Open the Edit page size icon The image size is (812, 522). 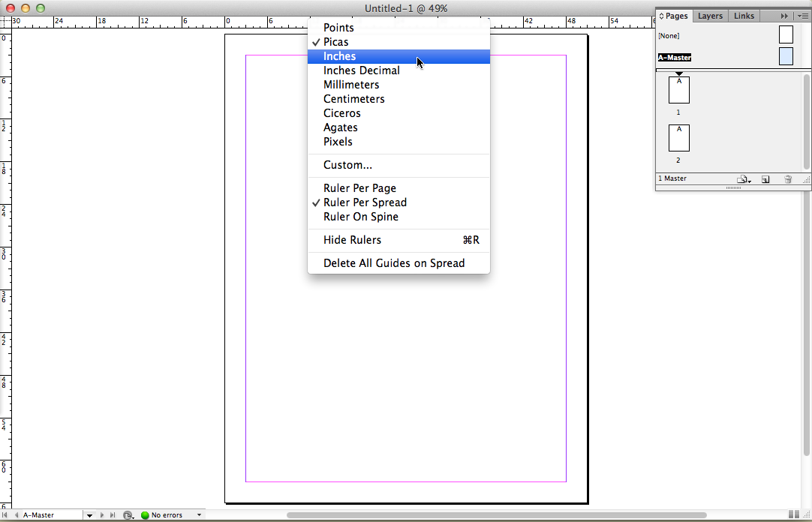[743, 179]
